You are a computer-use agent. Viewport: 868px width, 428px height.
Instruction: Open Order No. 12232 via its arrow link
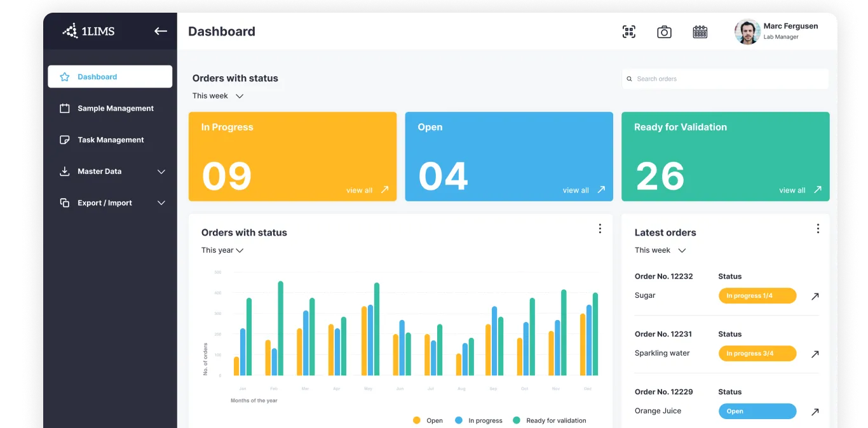(815, 296)
